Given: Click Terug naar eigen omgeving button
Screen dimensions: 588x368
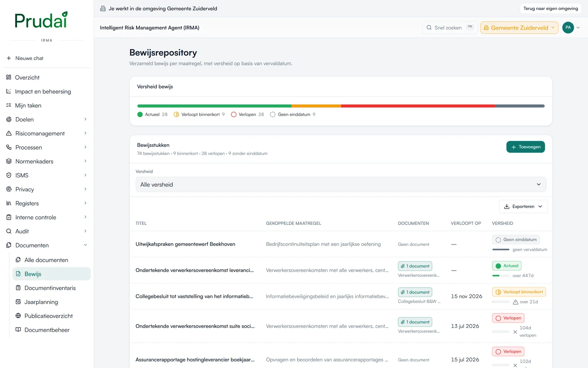Looking at the screenshot, I should [550, 8].
